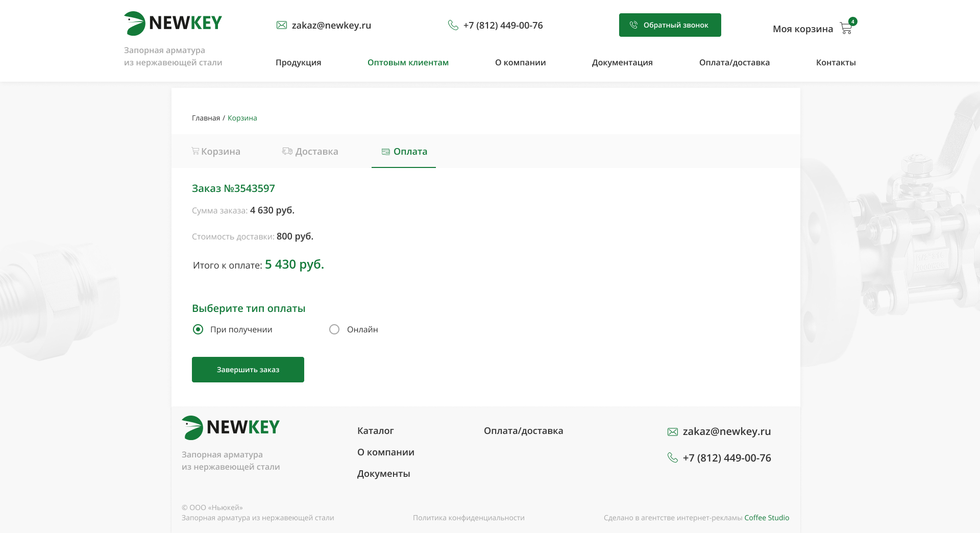Click the cart icon on the Корзина tab

pyautogui.click(x=195, y=151)
